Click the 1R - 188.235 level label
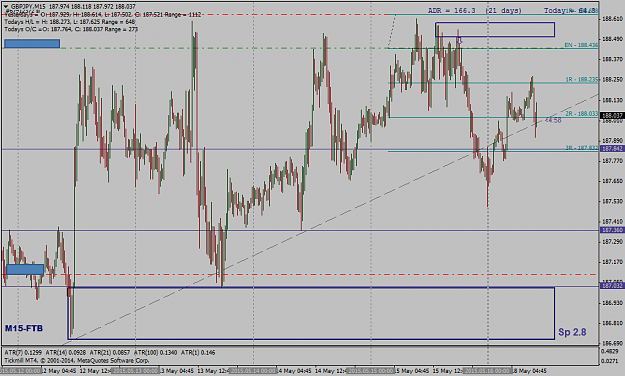The height and width of the screenshot is (376, 625). pos(582,80)
